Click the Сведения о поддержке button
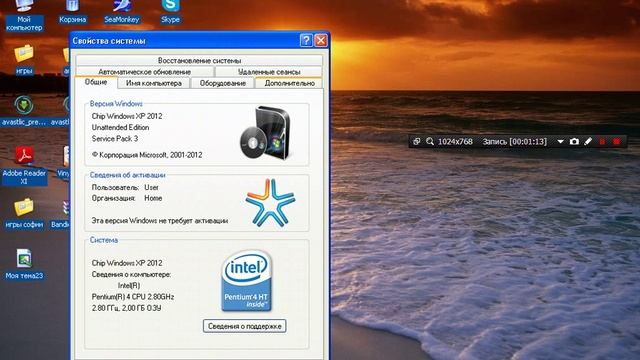 (x=244, y=326)
